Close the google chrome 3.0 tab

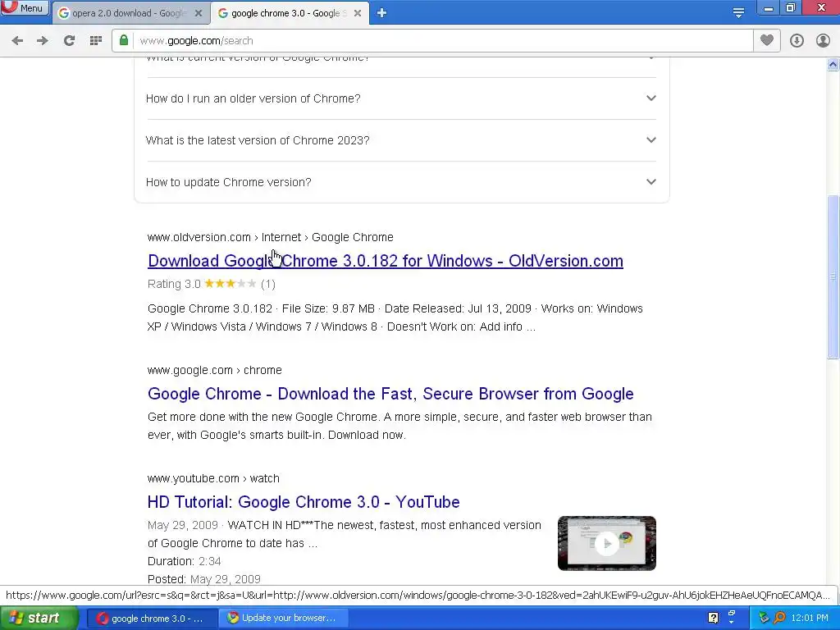point(358,13)
